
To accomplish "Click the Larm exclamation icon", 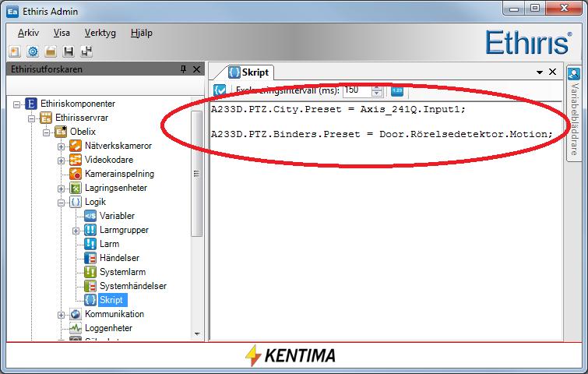I will pyautogui.click(x=90, y=244).
